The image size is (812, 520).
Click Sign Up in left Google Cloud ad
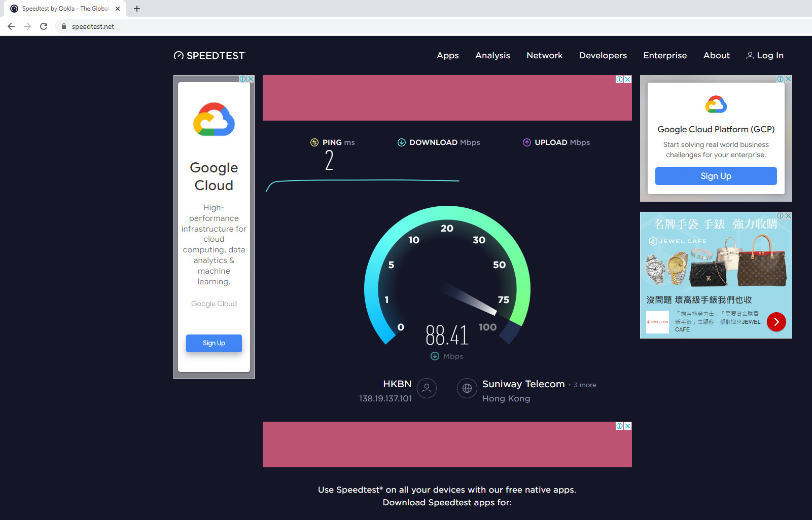coord(214,343)
